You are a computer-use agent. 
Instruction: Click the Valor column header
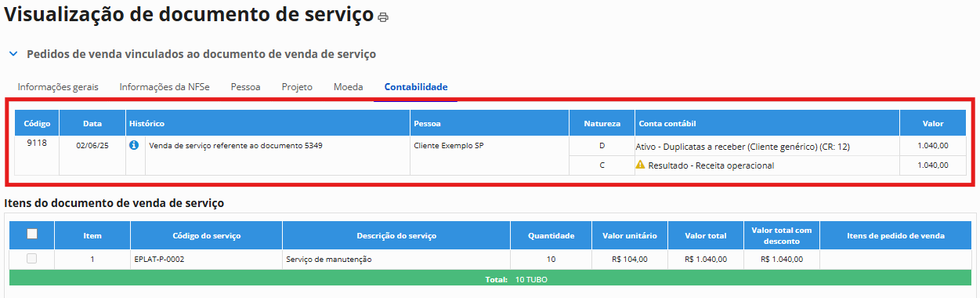pyautogui.click(x=932, y=123)
